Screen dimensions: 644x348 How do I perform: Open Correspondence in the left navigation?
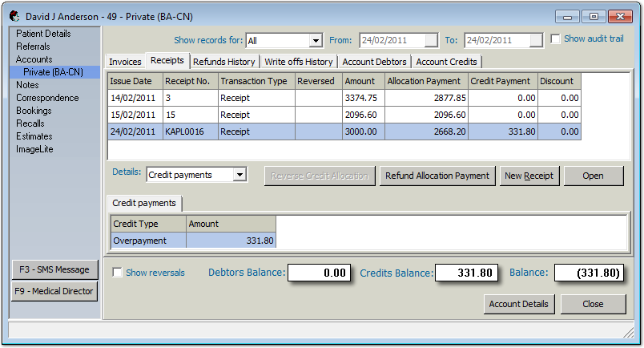47,98
